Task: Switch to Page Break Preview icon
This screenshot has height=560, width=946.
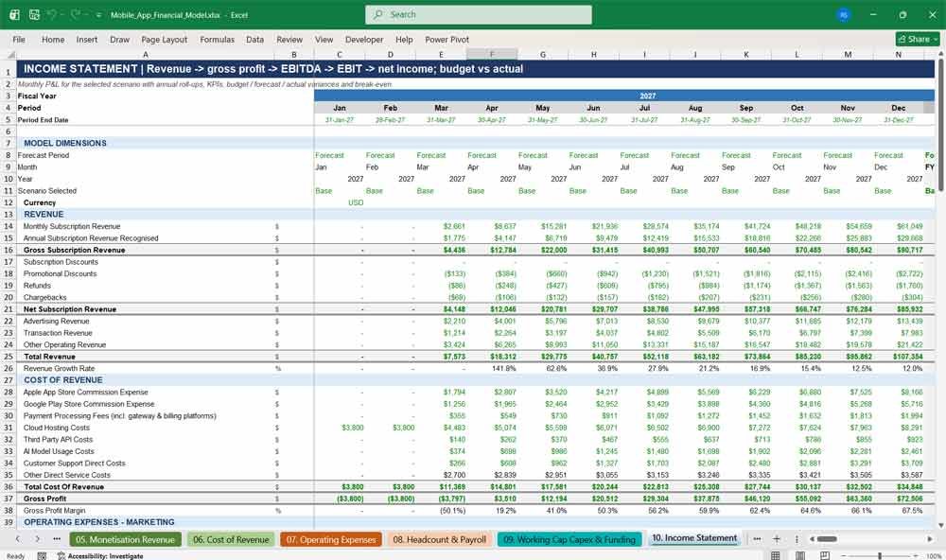Action: pyautogui.click(x=825, y=556)
